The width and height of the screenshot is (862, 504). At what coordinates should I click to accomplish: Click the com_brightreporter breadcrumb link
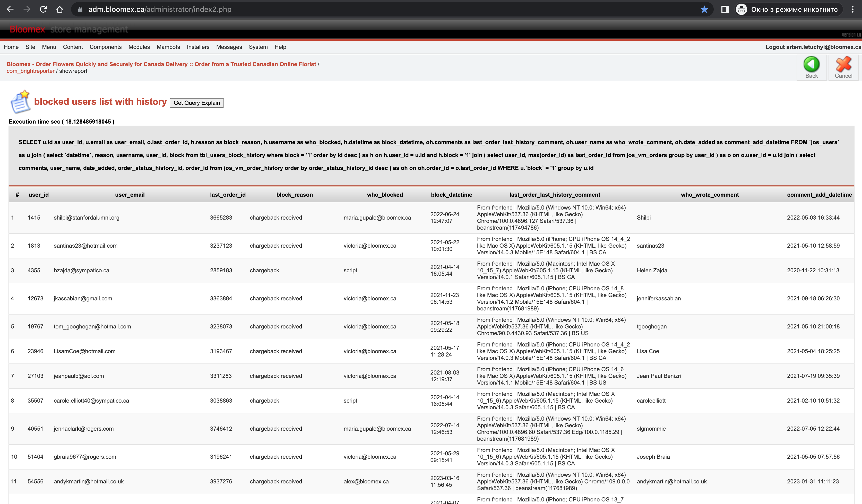[x=30, y=71]
